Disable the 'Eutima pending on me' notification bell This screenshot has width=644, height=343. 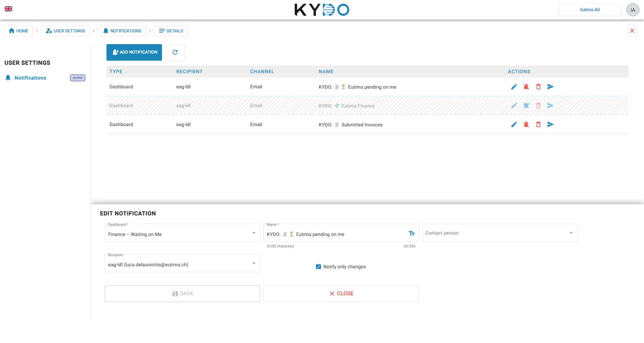[526, 87]
